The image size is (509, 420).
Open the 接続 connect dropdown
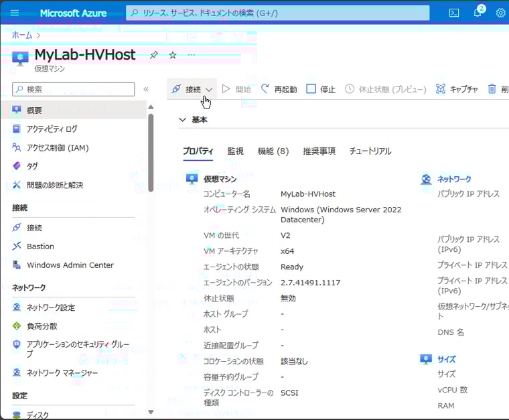192,89
